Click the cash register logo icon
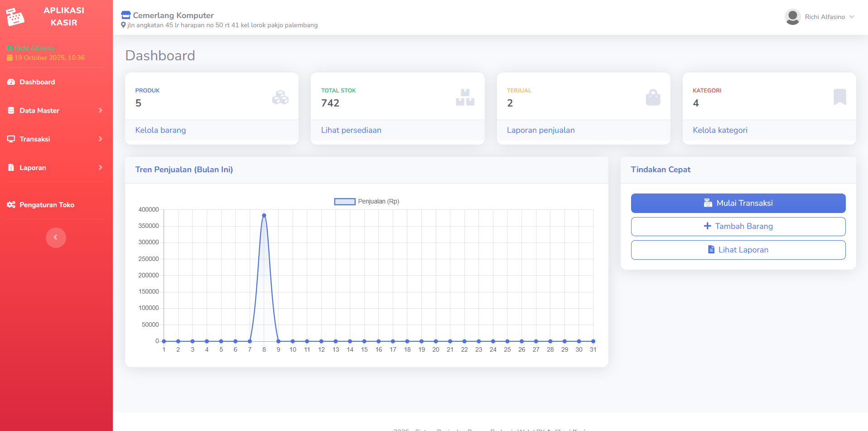The height and width of the screenshot is (431, 868). click(15, 17)
